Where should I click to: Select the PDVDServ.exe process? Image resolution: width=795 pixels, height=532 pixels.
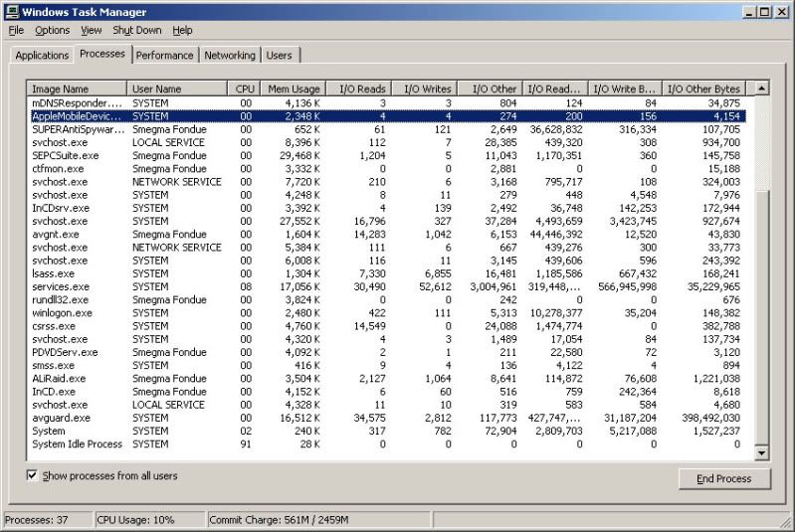(386, 352)
